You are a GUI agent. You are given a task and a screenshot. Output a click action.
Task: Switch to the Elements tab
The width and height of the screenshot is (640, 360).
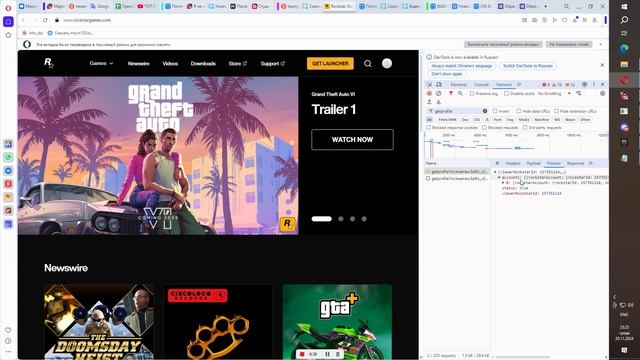(458, 84)
